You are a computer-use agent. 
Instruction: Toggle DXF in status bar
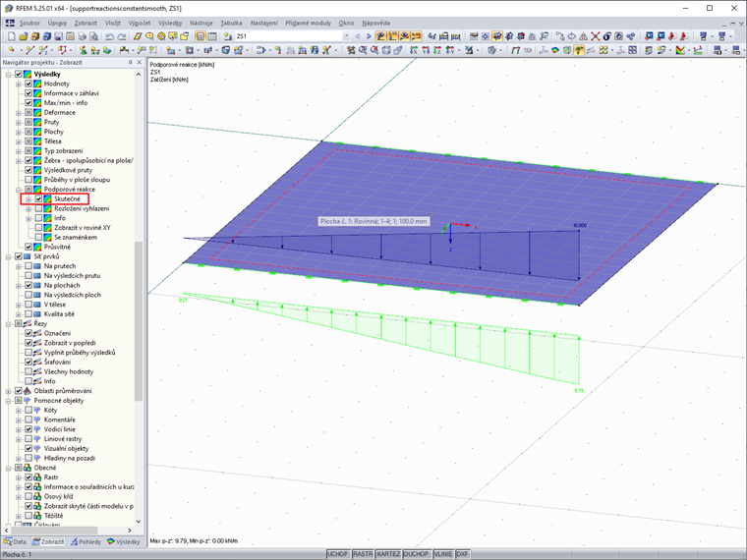tap(463, 554)
